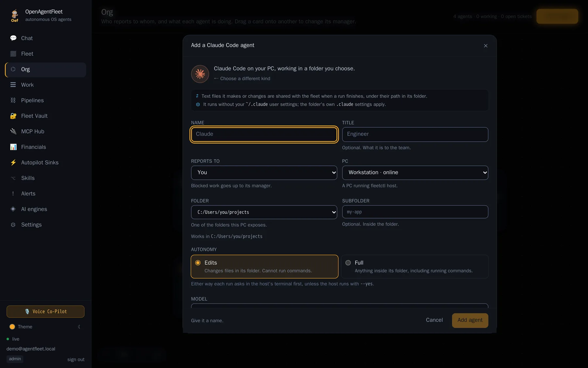588x368 pixels.
Task: Open the Alerts exclamation icon
Action: (x=13, y=194)
